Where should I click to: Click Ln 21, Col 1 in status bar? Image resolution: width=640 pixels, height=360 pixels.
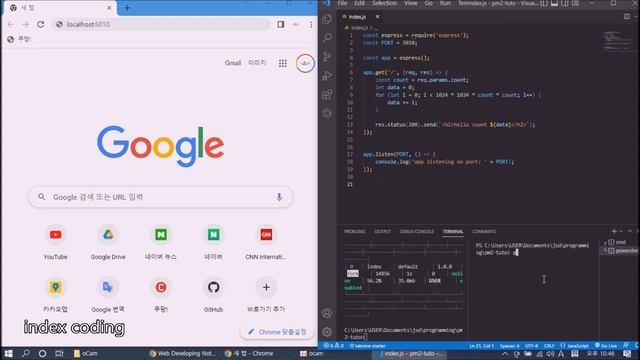pyautogui.click(x=482, y=346)
